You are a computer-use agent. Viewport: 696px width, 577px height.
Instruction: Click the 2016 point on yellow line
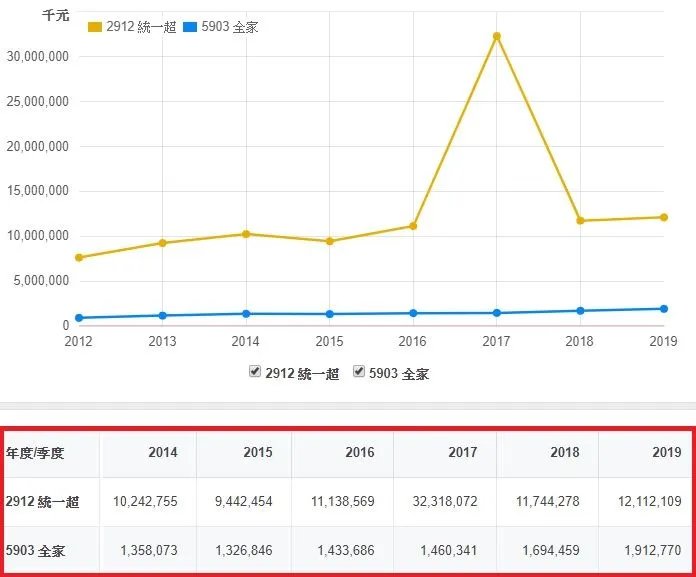click(413, 226)
